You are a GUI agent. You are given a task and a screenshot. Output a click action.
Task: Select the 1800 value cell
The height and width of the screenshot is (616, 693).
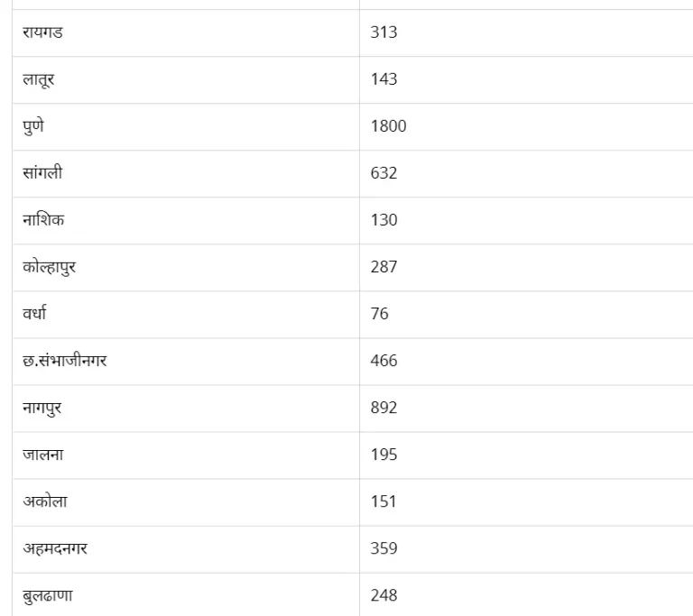[x=388, y=126]
